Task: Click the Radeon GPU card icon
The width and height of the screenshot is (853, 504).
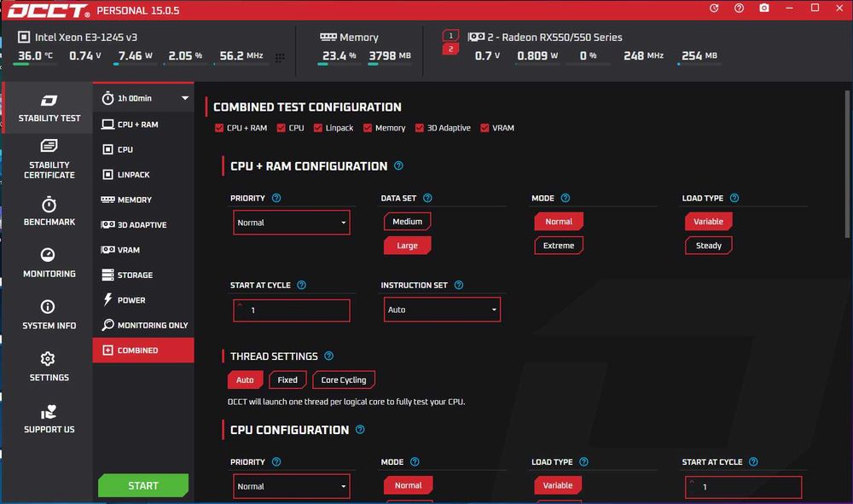Action: point(476,37)
